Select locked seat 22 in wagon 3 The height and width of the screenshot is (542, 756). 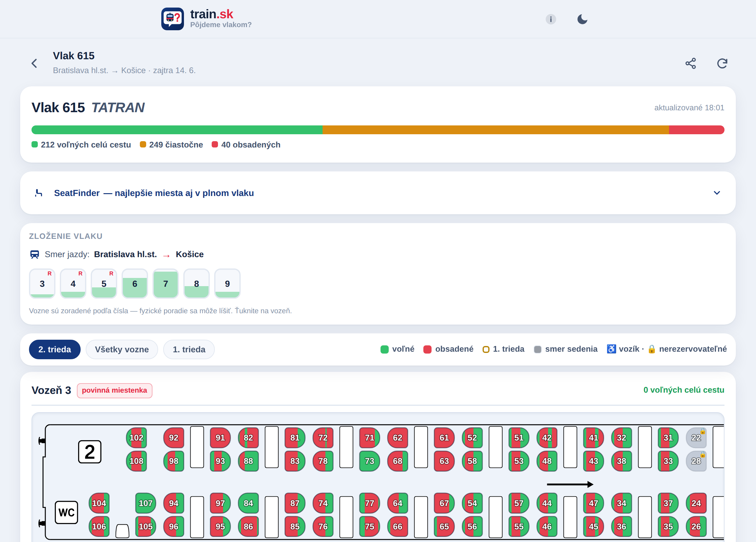click(x=696, y=438)
